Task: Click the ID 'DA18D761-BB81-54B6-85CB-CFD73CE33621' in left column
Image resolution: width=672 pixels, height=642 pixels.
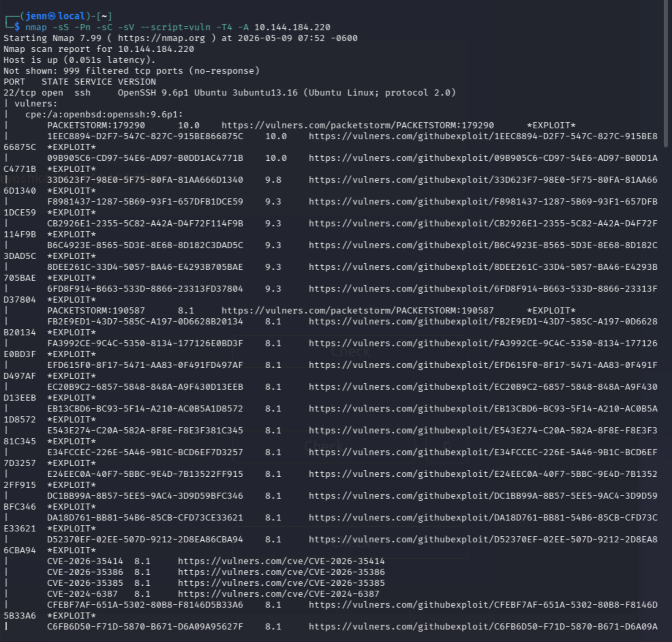Action: pyautogui.click(x=145, y=518)
